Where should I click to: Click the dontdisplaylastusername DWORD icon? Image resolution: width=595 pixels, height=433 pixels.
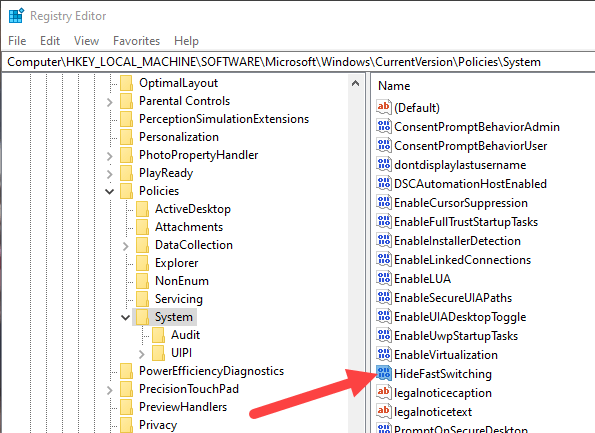tap(383, 164)
